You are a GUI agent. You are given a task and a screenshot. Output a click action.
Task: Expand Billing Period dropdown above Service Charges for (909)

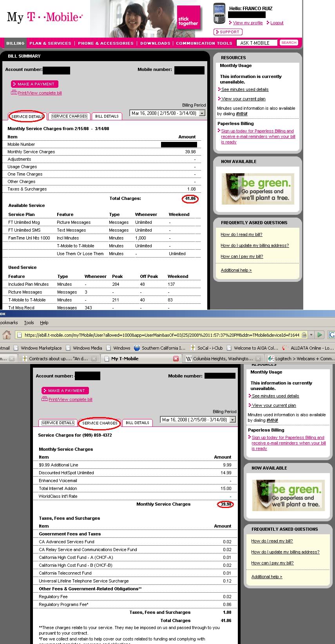(x=198, y=420)
